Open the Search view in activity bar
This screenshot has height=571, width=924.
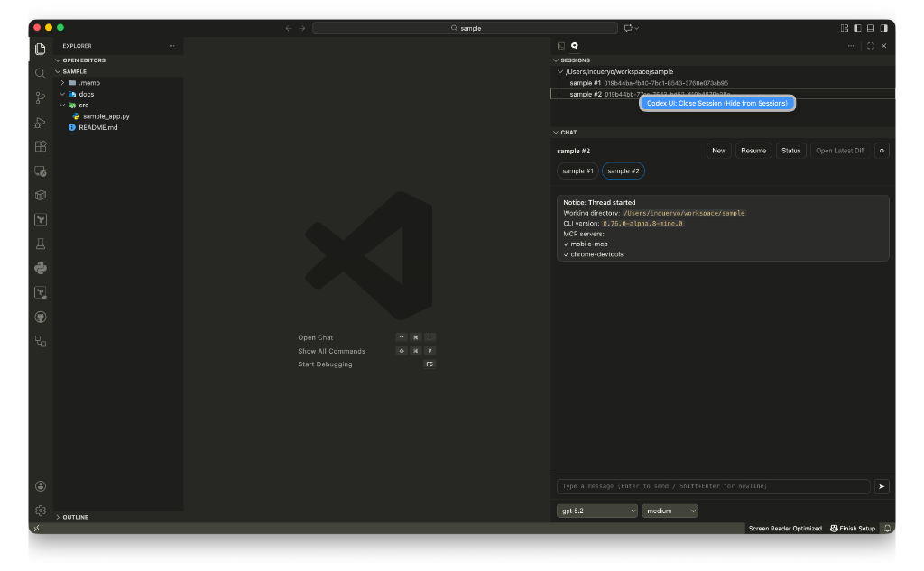(40, 73)
